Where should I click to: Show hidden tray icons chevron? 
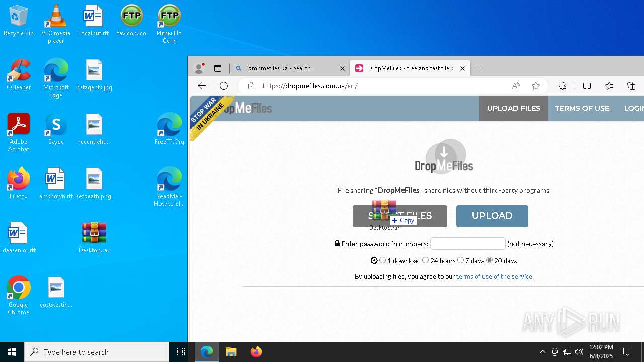tap(542, 352)
